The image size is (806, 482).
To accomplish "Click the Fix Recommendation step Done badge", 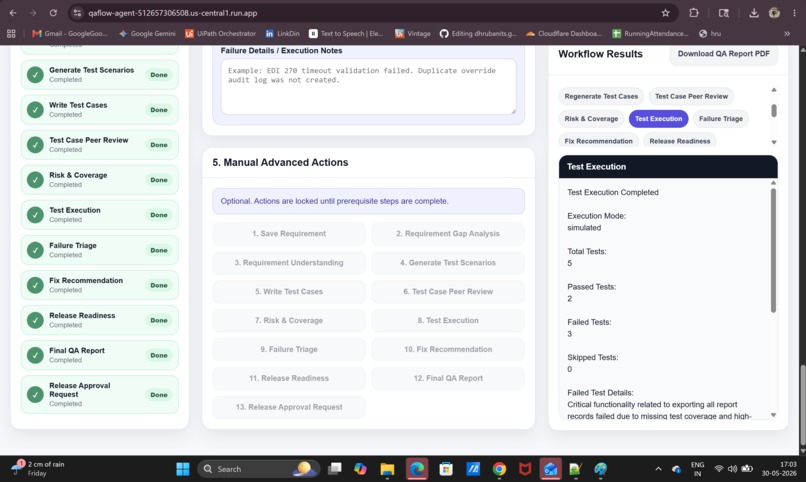I will pos(159,285).
